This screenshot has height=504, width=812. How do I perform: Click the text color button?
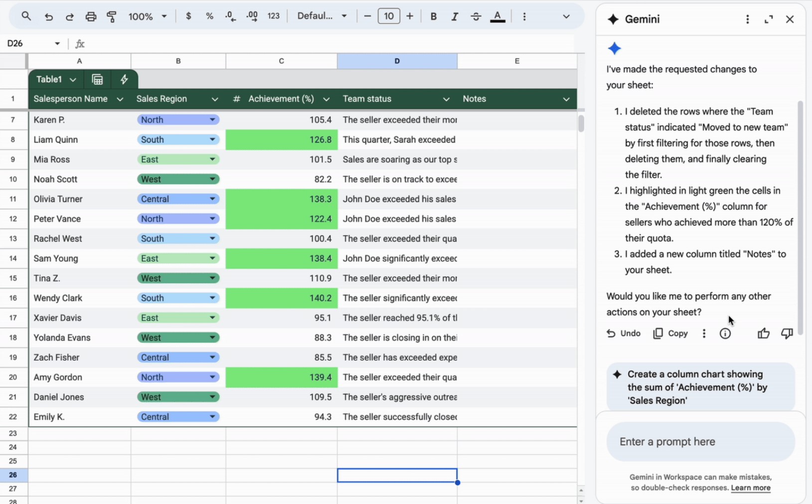(x=497, y=16)
